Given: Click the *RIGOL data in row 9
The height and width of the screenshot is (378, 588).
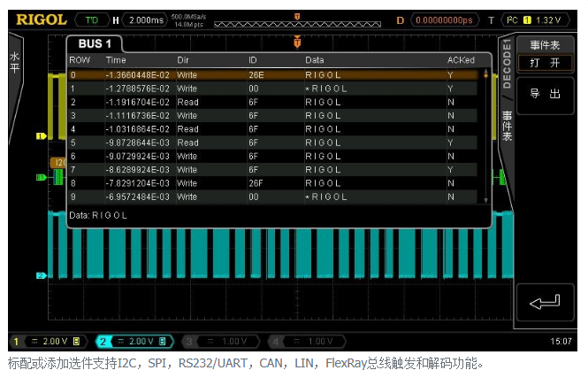Looking at the screenshot, I should point(326,197).
